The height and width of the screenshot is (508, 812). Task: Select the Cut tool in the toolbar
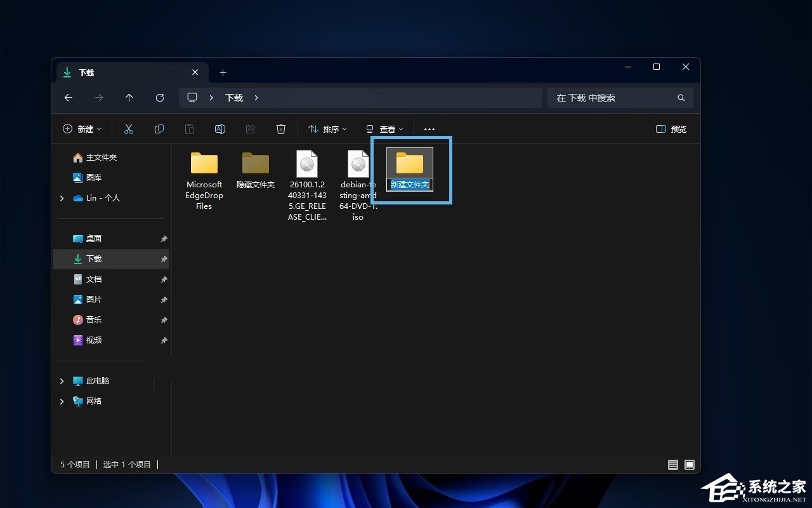tap(129, 129)
